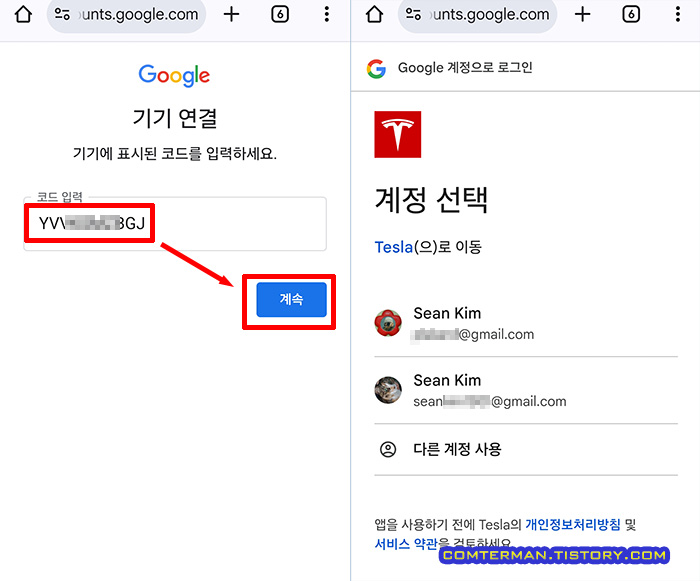The width and height of the screenshot is (700, 581).
Task: Open new tab plus in right browser
Action: point(582,14)
